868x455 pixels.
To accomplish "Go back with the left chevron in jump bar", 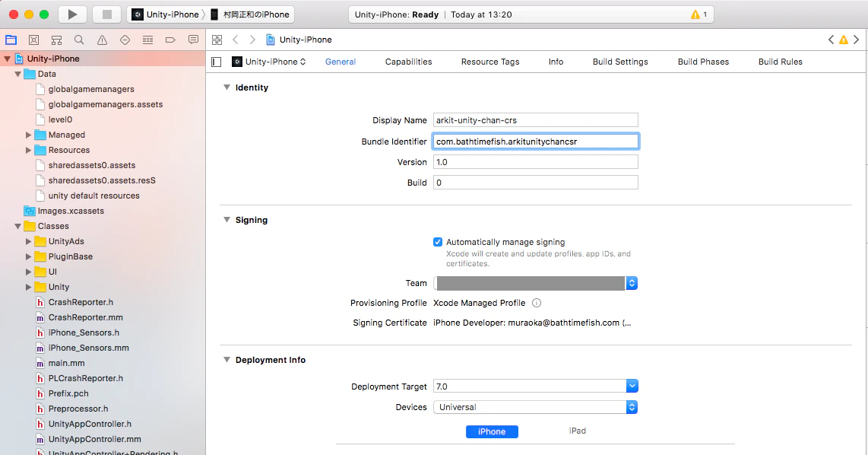I will click(x=236, y=40).
